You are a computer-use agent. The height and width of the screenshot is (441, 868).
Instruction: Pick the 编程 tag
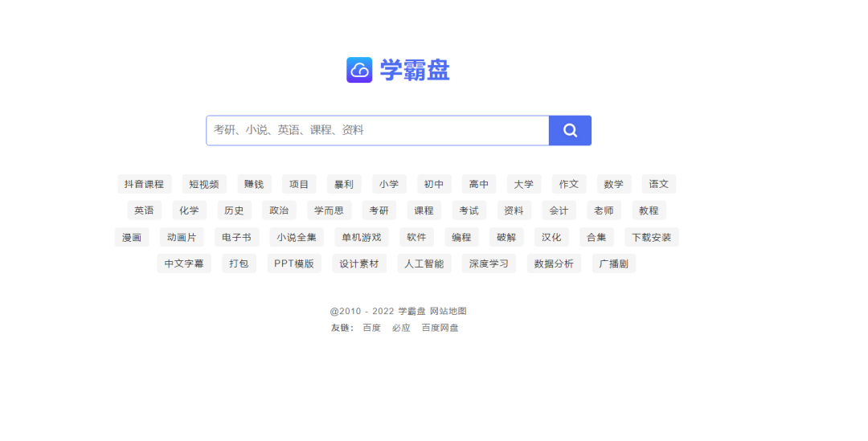point(461,238)
